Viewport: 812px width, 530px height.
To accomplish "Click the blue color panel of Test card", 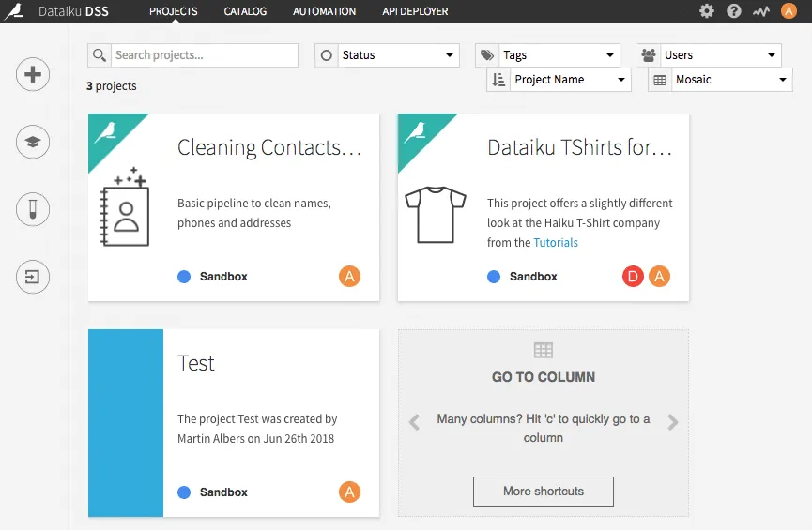I will pos(126,423).
